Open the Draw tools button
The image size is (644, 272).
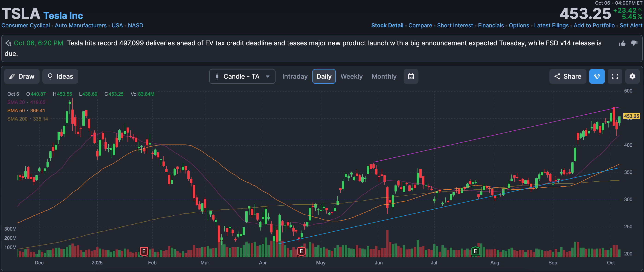tap(22, 76)
